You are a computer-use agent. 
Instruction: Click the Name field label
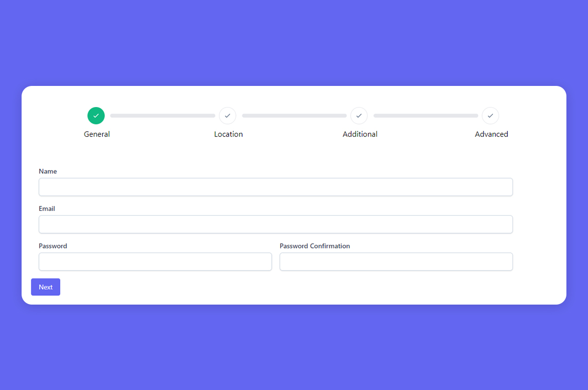coord(48,171)
